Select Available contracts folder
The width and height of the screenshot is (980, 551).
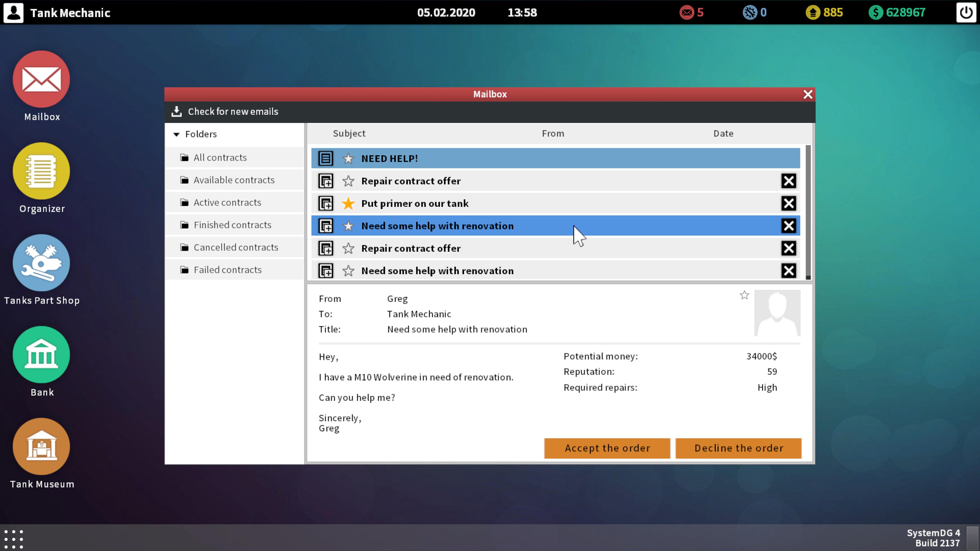pos(234,179)
